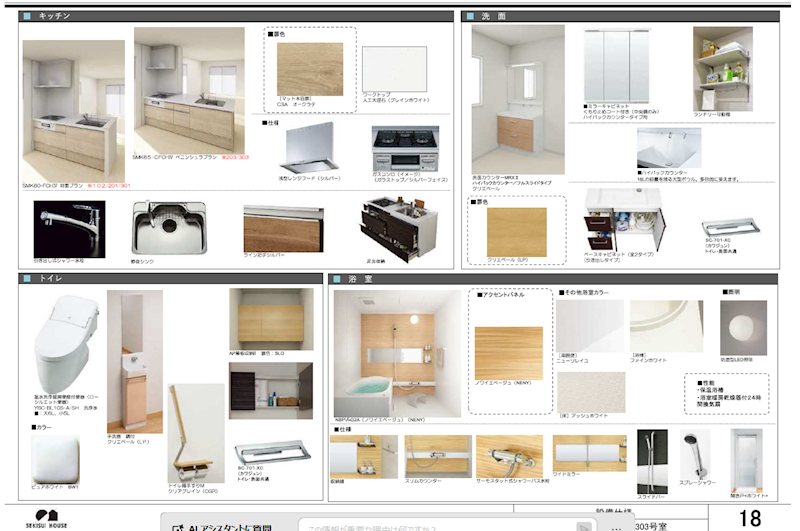Click the bathroom LED ceiling light image
Viewport: 800px width, 531px height.
coord(743,328)
